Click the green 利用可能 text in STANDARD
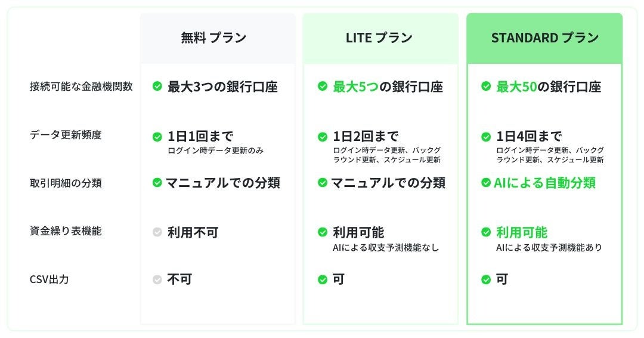Screen dimensions: 644x338 (x=522, y=232)
